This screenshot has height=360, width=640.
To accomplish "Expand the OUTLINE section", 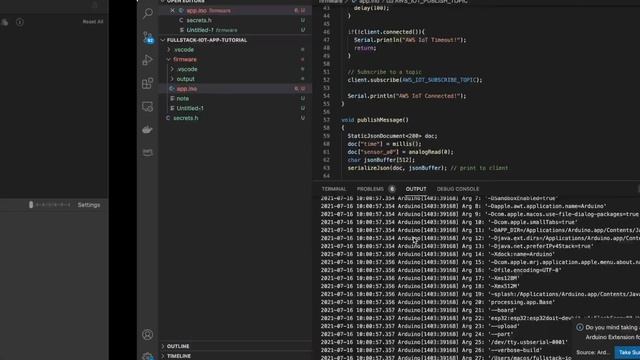I will (178, 346).
